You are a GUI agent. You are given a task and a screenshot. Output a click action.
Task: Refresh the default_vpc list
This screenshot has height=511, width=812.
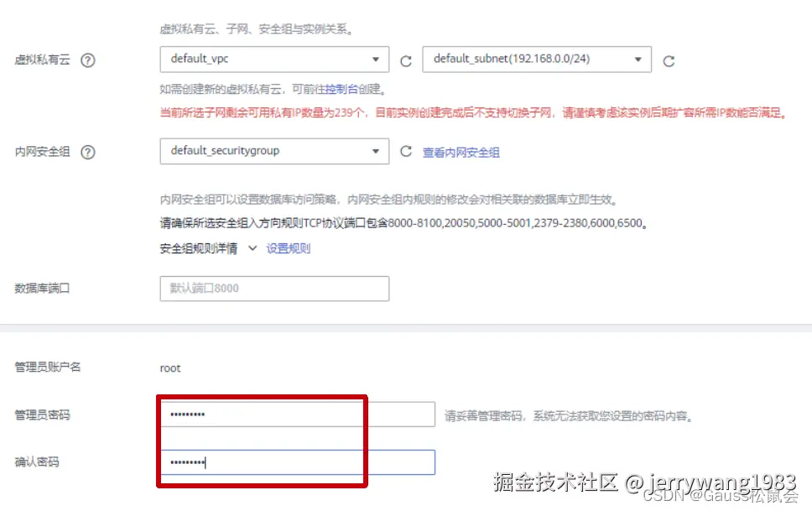(406, 60)
